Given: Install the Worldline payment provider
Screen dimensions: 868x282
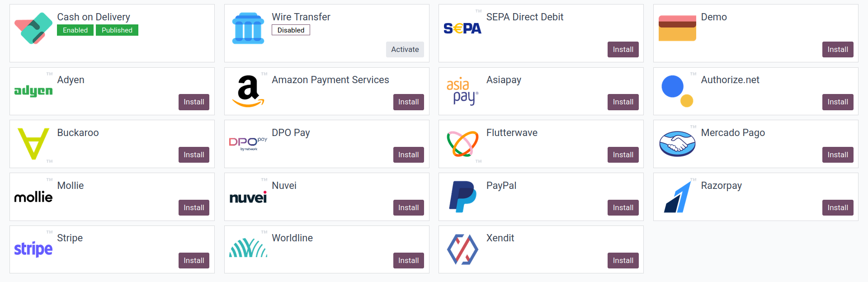Looking at the screenshot, I should pyautogui.click(x=408, y=261).
